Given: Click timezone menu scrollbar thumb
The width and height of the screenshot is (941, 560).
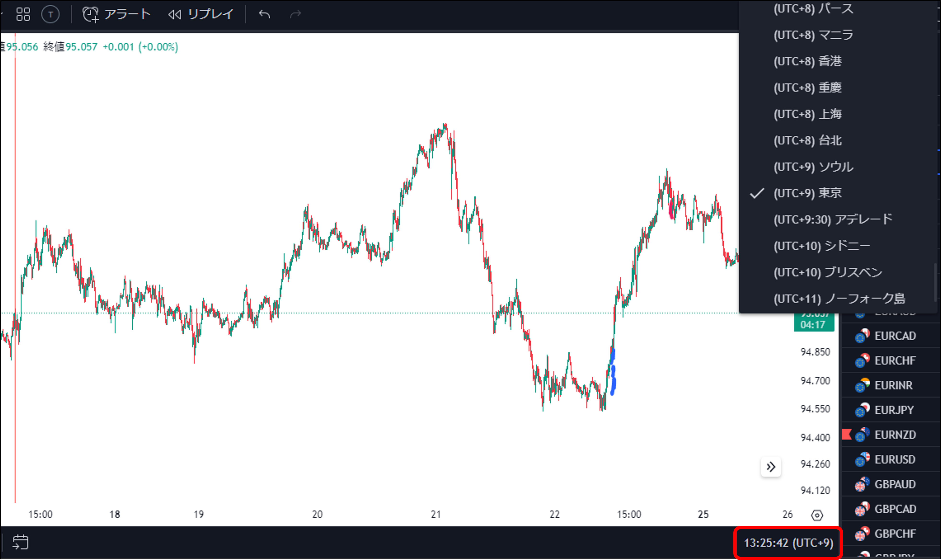Looking at the screenshot, I should pyautogui.click(x=935, y=282).
